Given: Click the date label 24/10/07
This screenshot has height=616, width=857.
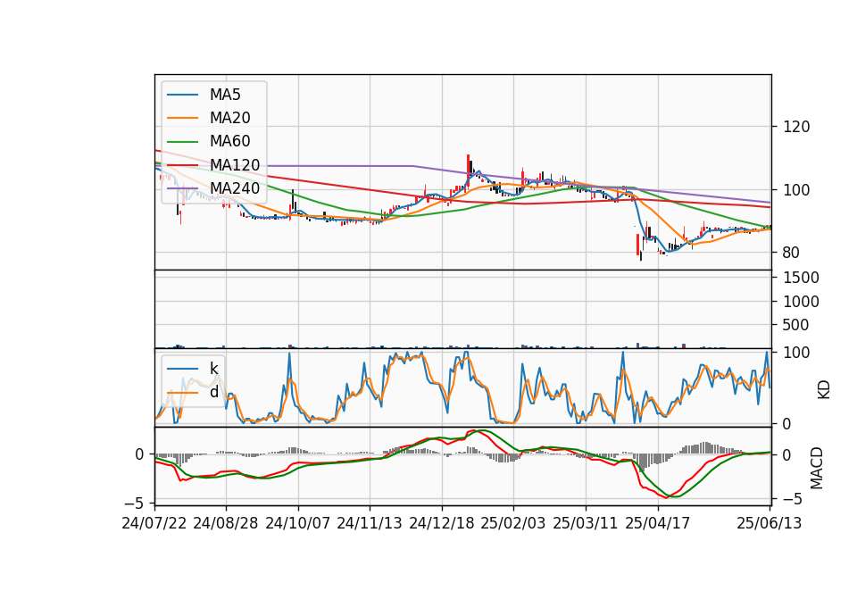Looking at the screenshot, I should (298, 523).
